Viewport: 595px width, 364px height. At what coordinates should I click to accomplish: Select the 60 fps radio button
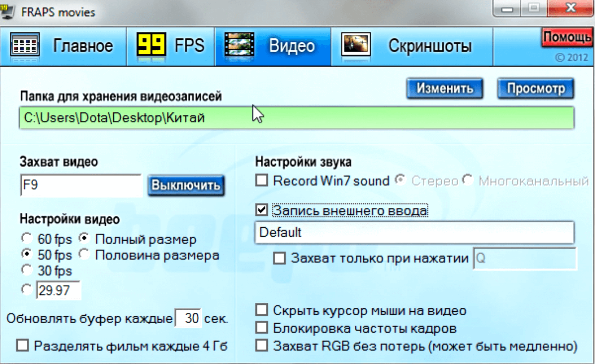coord(26,238)
